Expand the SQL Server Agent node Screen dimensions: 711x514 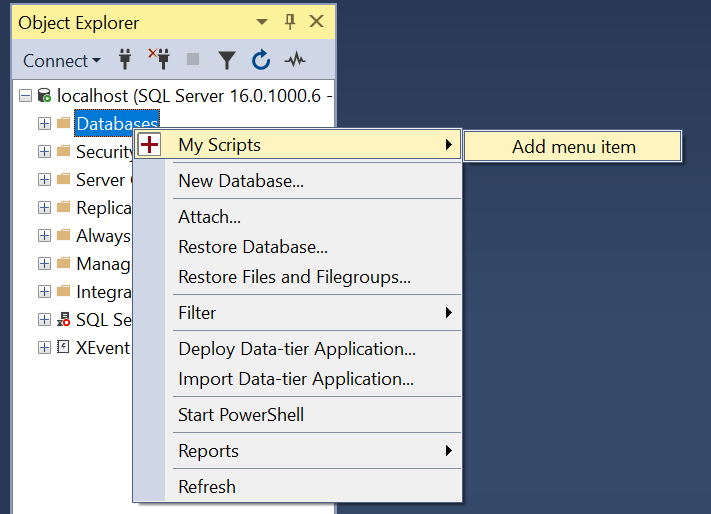point(44,320)
